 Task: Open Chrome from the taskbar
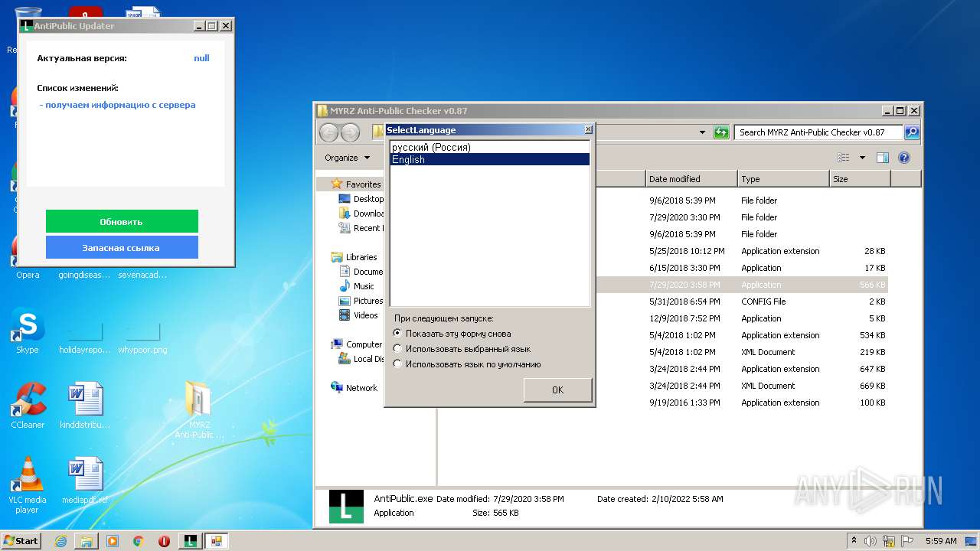pos(138,541)
